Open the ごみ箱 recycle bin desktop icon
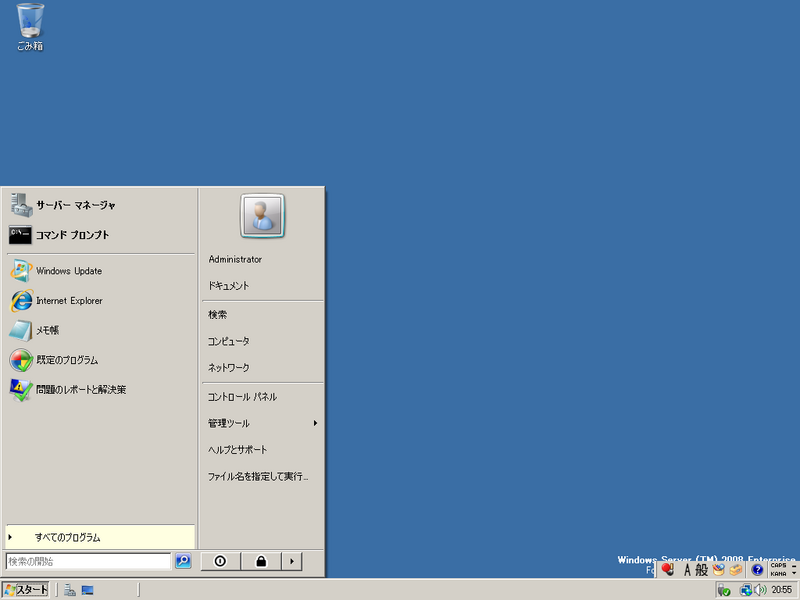 point(30,27)
